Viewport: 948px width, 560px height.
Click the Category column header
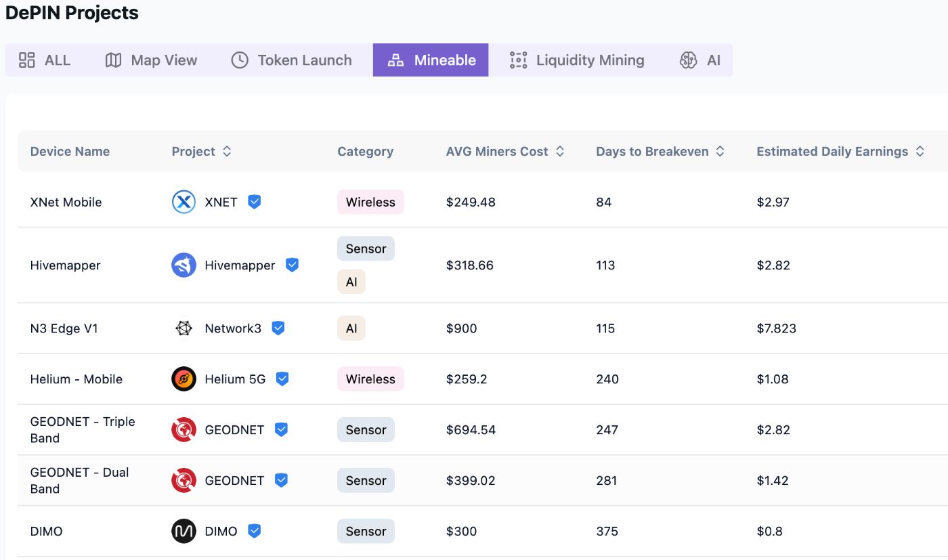point(365,152)
